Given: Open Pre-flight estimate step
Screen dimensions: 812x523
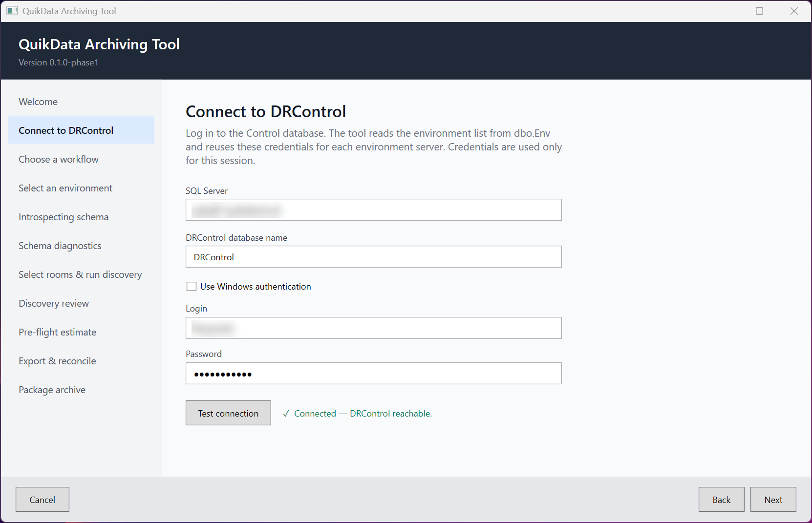Looking at the screenshot, I should tap(81, 332).
